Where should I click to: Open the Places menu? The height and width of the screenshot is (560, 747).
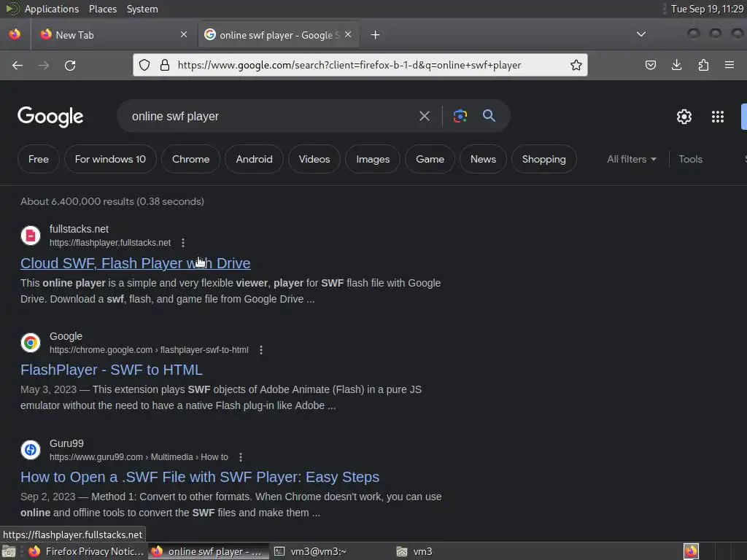click(x=102, y=9)
